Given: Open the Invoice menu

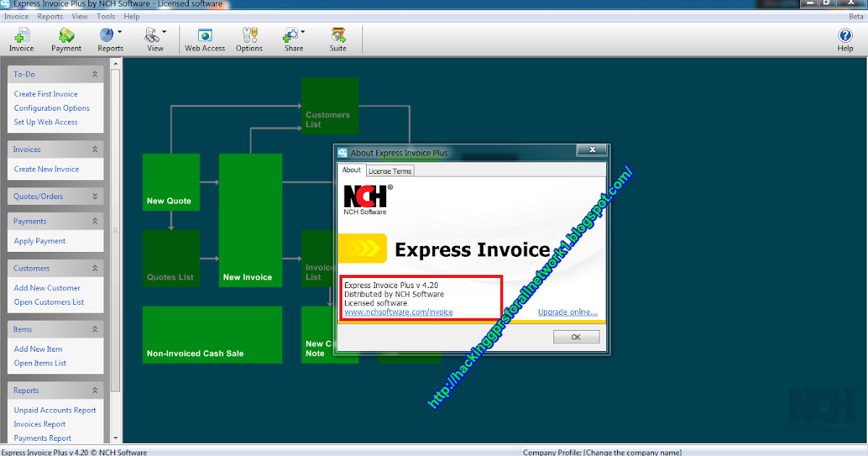Looking at the screenshot, I should pos(17,16).
